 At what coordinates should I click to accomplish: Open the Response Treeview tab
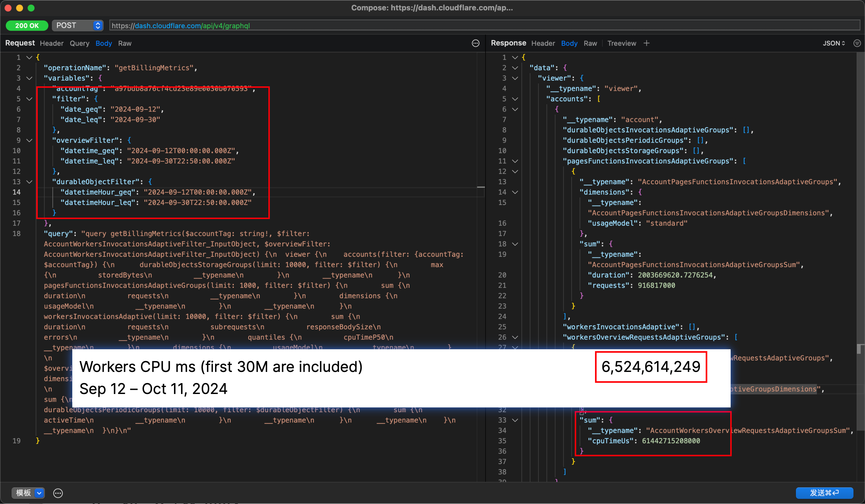(x=621, y=43)
